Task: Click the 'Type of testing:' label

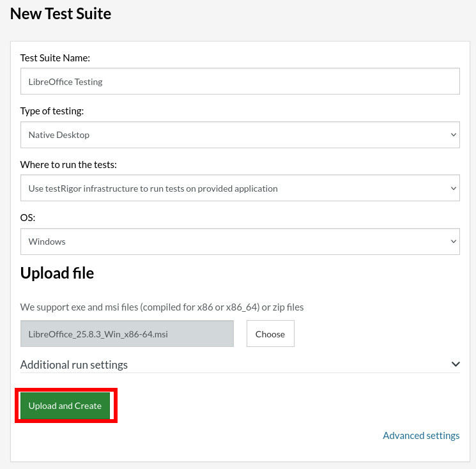Action: click(x=52, y=111)
